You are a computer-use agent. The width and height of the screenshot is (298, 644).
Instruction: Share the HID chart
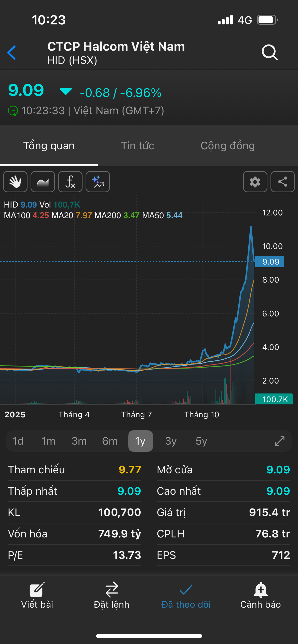point(282,182)
